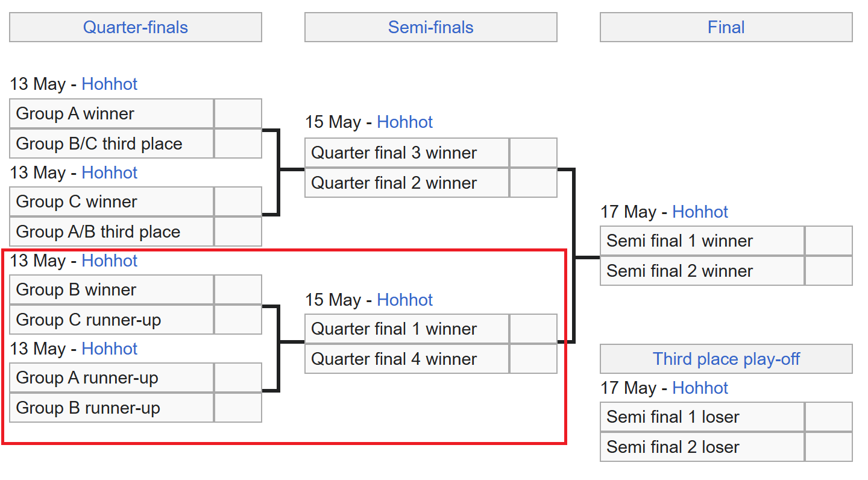Viewport: 868px width, 480px height.
Task: Open Hohhot link above Quarter final 1 winner
Action: click(405, 300)
